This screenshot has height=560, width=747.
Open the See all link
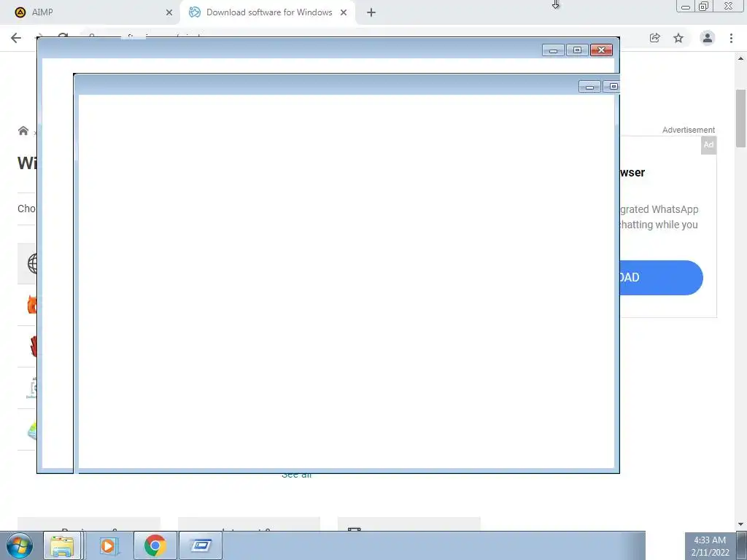[296, 475]
